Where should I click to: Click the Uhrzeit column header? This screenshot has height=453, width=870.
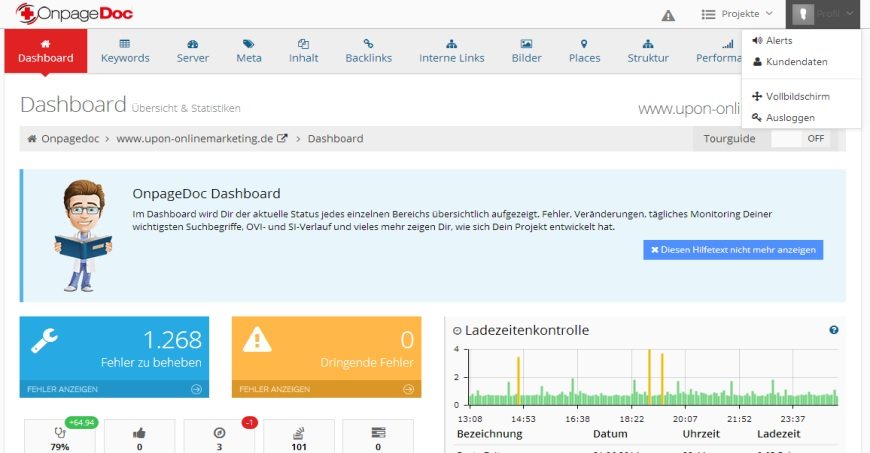click(701, 434)
